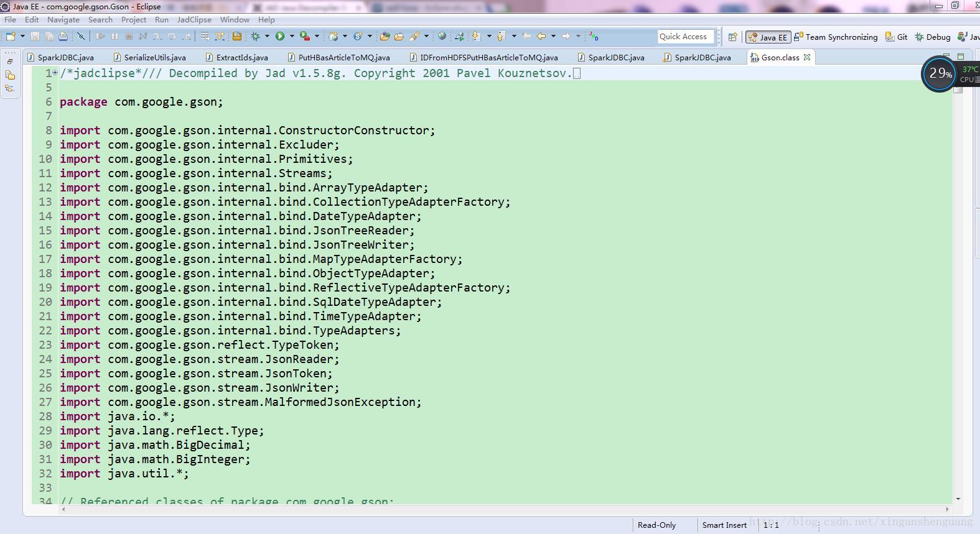The width and height of the screenshot is (980, 534).
Task: Click the Debug bug icon
Action: [x=255, y=37]
